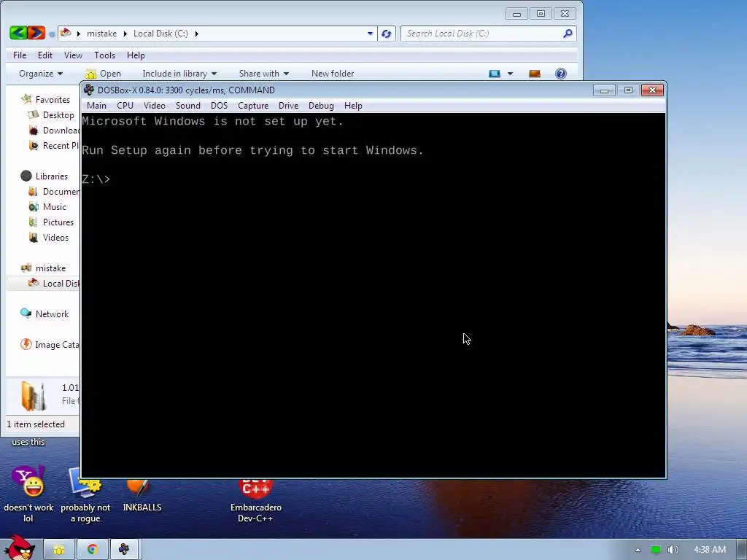Open the Drive menu in DOSBox-X
This screenshot has width=747, height=560.
pyautogui.click(x=288, y=106)
